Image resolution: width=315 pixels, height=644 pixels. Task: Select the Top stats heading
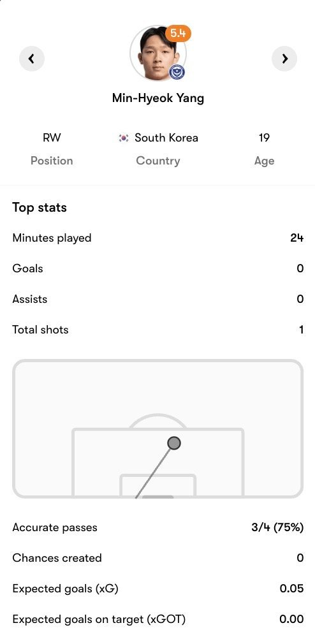coord(40,207)
